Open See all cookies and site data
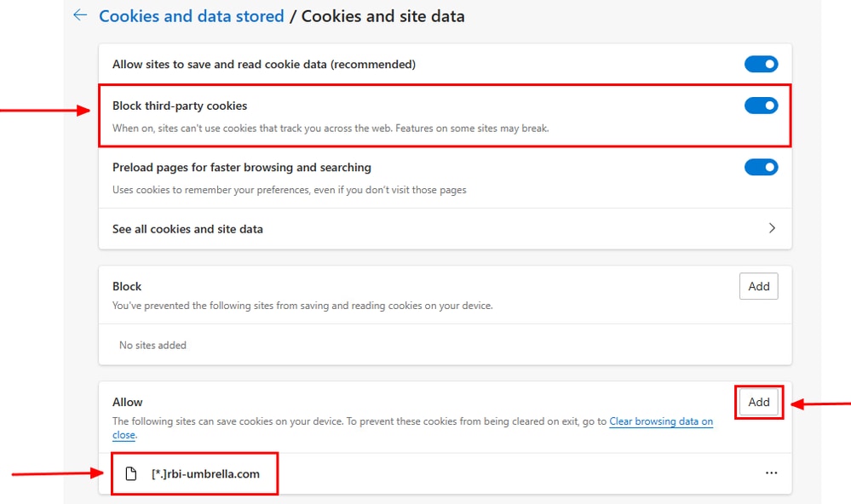Image resolution: width=851 pixels, height=504 pixels. click(x=445, y=229)
